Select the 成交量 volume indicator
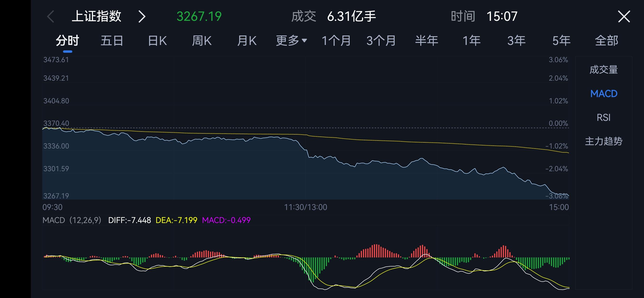This screenshot has width=644, height=298. tap(604, 70)
